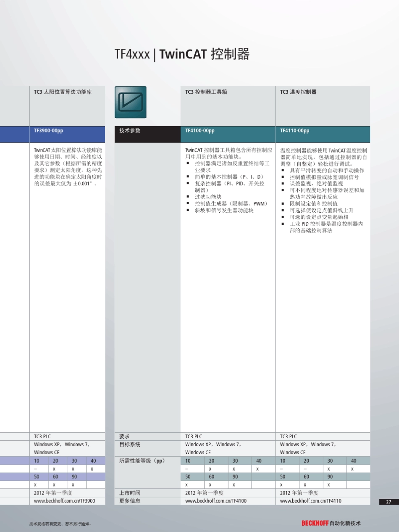Click the bullet 具有平滑转变的自动和手动操作
399x532 pixels.
[327, 171]
